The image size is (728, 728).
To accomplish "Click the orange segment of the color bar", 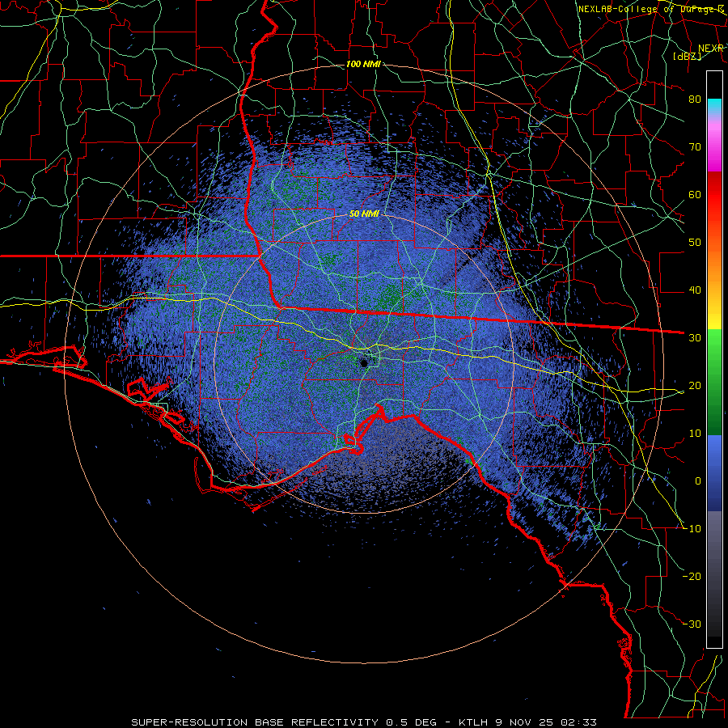I will click(x=714, y=266).
